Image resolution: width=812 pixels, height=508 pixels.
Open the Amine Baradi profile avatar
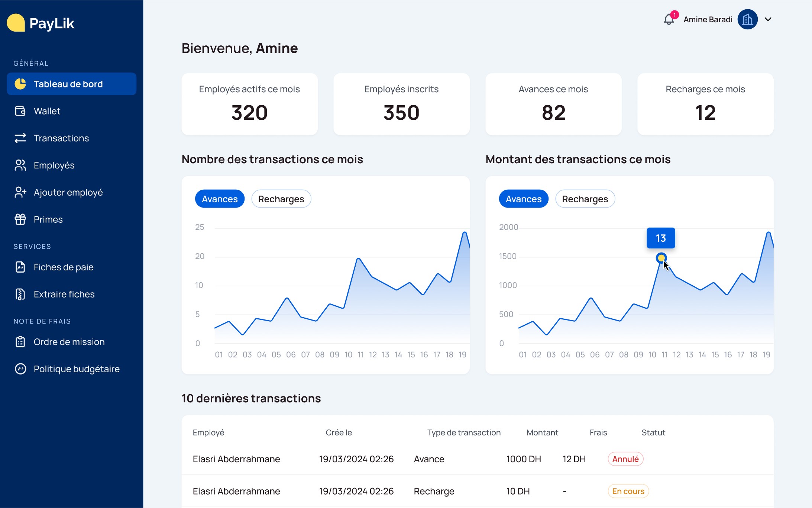point(748,19)
